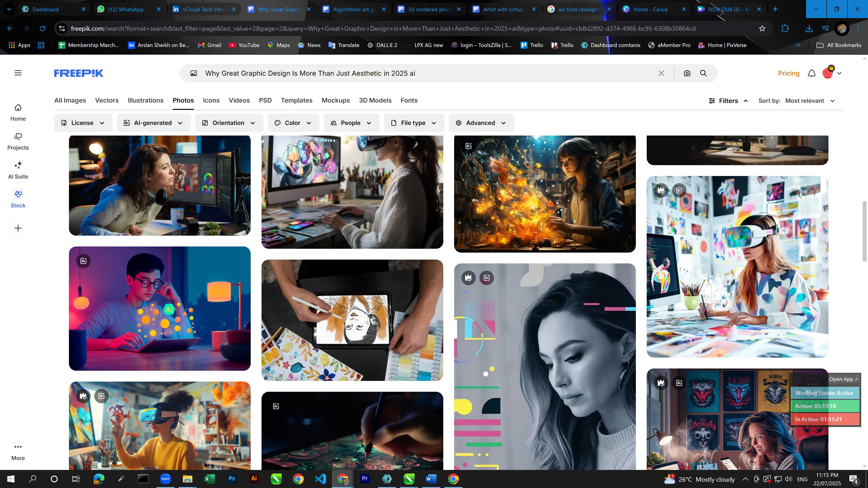This screenshot has width=868, height=488.
Task: Switch to Templates tab
Action: point(297,100)
